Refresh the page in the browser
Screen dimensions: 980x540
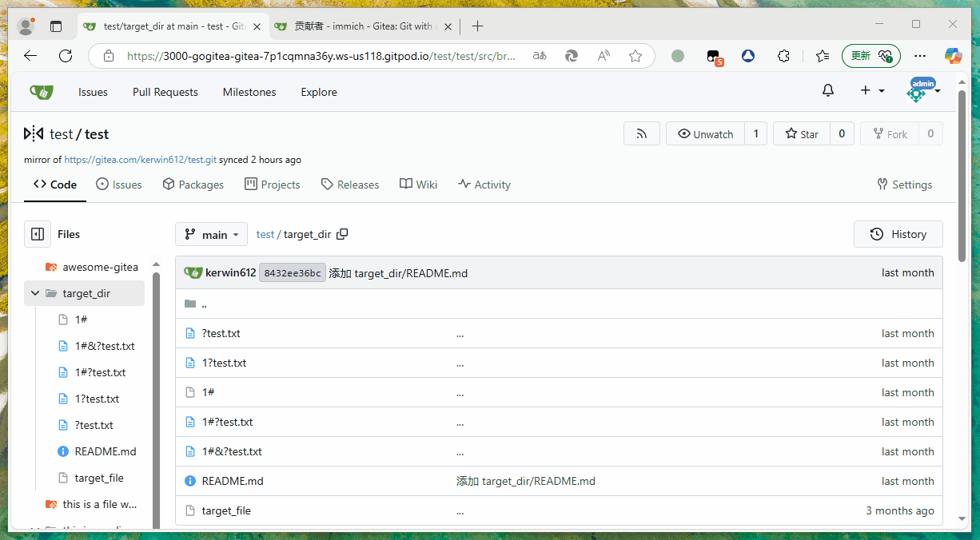coord(66,56)
